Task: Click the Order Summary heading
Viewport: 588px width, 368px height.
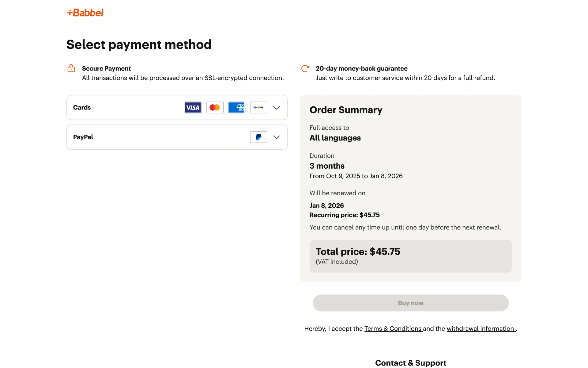Action: pos(346,110)
